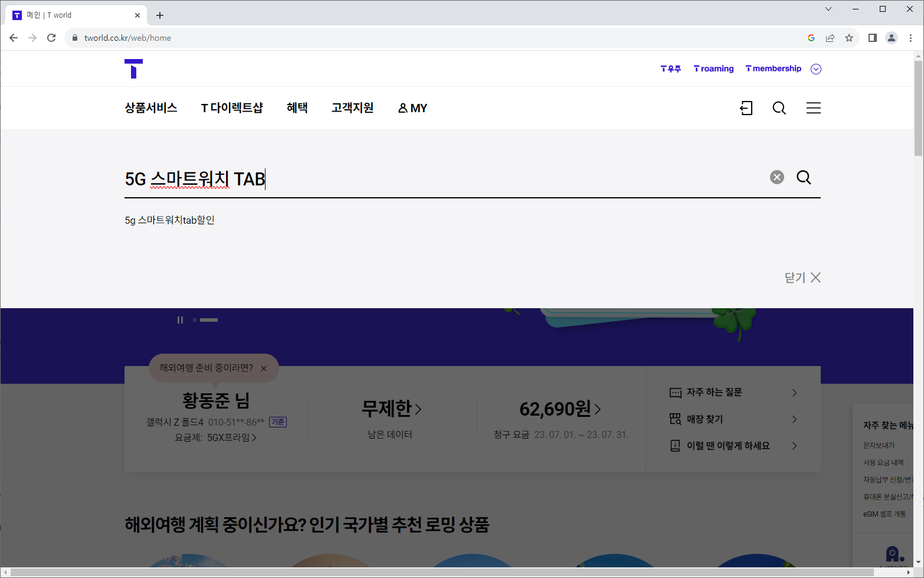Click the logout icon in navigation bar
This screenshot has height=578, width=924.
click(x=746, y=108)
